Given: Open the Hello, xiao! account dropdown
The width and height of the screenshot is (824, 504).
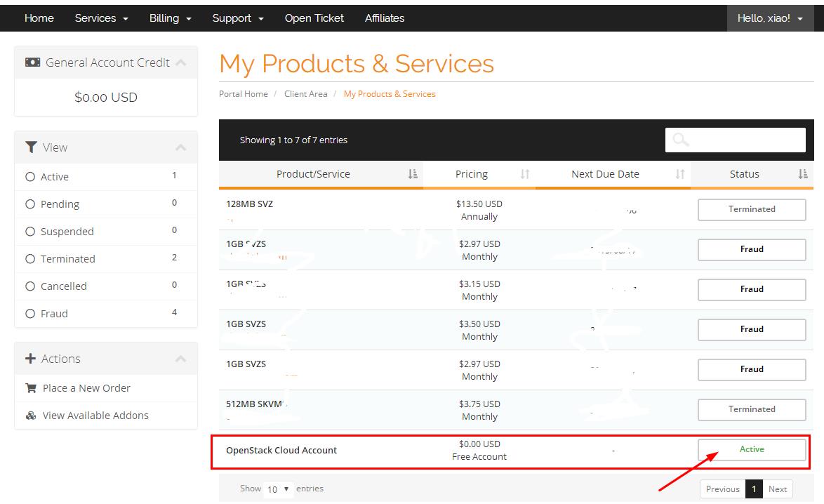Looking at the screenshot, I should (x=770, y=18).
